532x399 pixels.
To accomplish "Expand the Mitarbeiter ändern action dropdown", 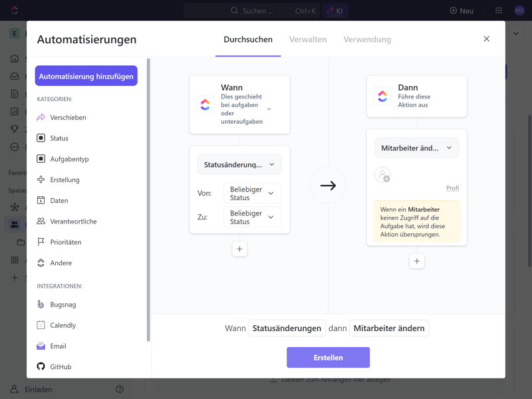I will click(x=416, y=148).
